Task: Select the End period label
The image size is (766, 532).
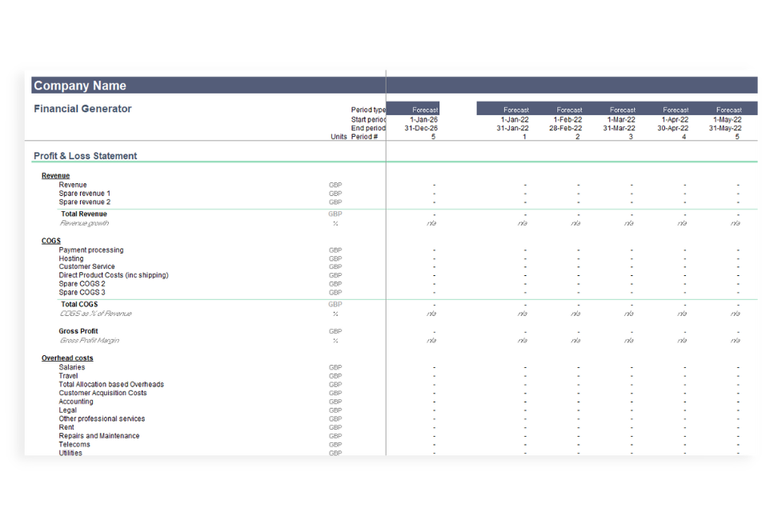Action: click(x=368, y=128)
